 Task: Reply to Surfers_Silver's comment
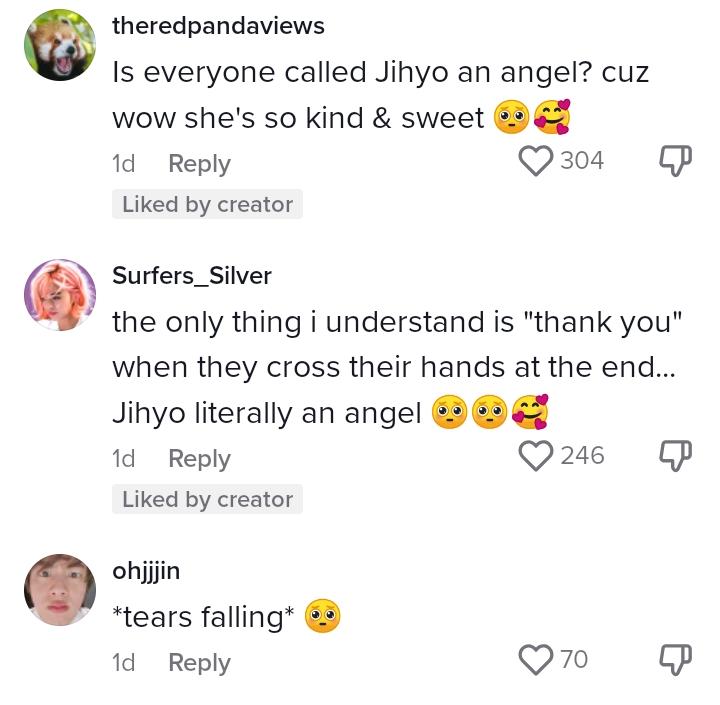coord(199,458)
